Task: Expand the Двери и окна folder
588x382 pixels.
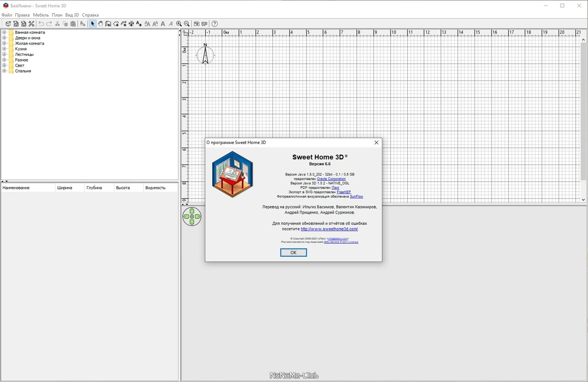Action: pyautogui.click(x=4, y=38)
